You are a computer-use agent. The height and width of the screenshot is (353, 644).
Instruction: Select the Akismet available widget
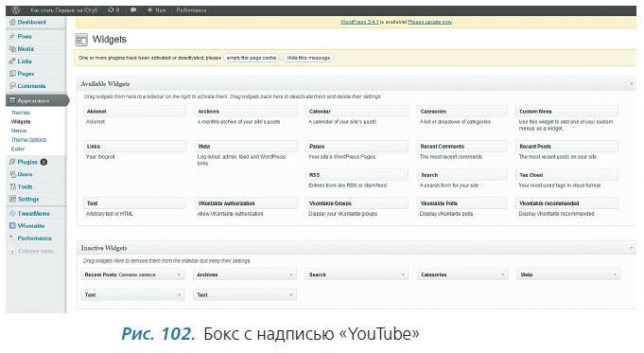tap(134, 112)
